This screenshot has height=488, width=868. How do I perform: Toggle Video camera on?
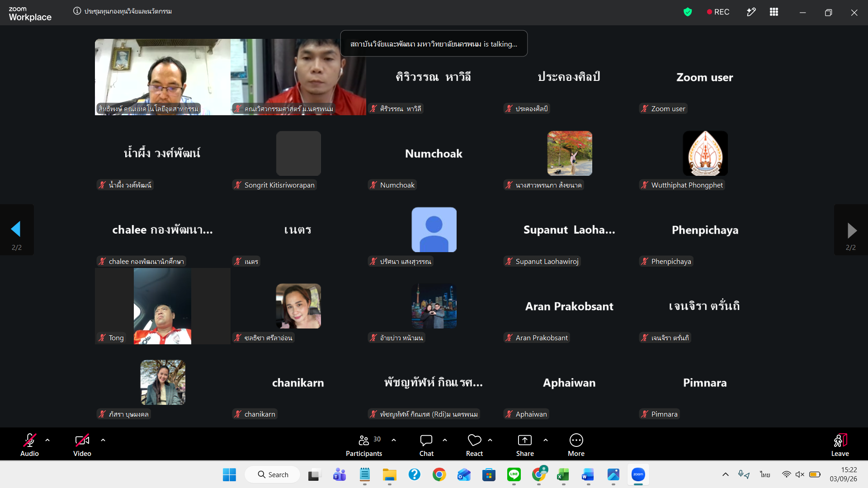[82, 446]
